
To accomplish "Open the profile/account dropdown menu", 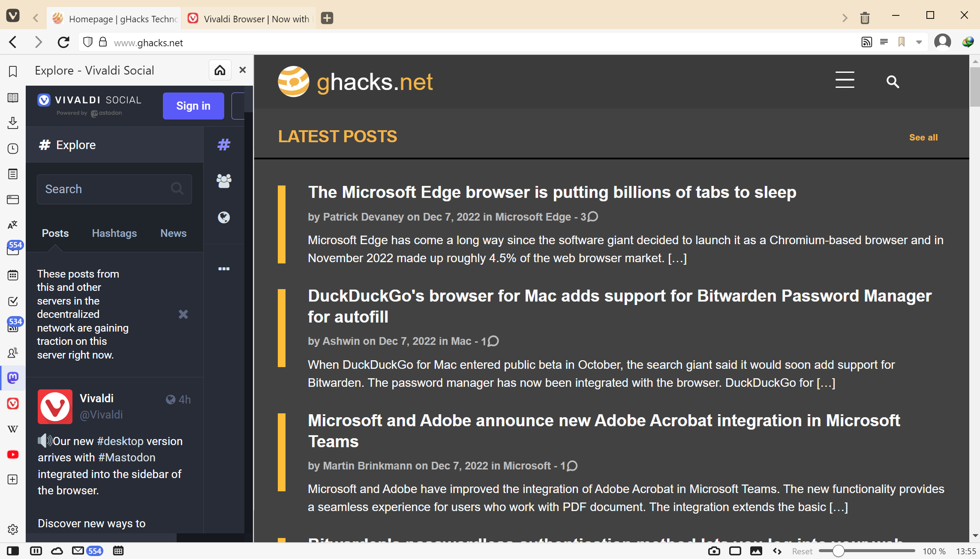I will (x=943, y=42).
